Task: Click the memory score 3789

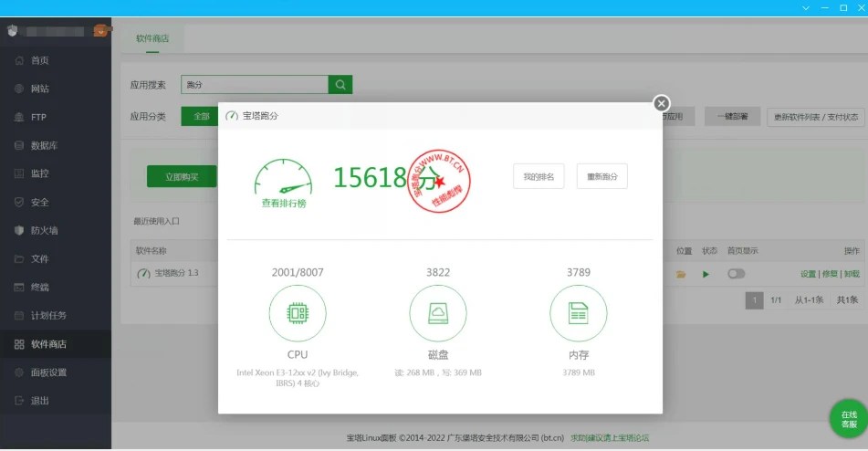Action: [x=579, y=272]
